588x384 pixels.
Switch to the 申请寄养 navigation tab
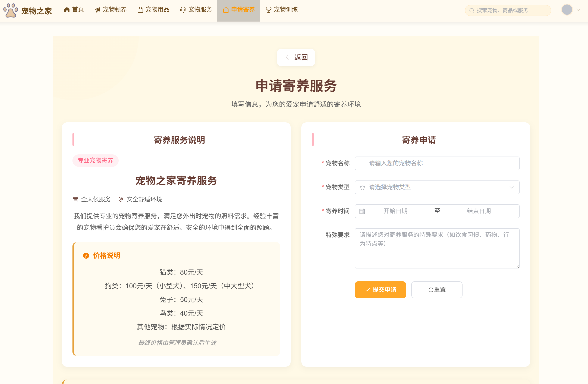238,10
